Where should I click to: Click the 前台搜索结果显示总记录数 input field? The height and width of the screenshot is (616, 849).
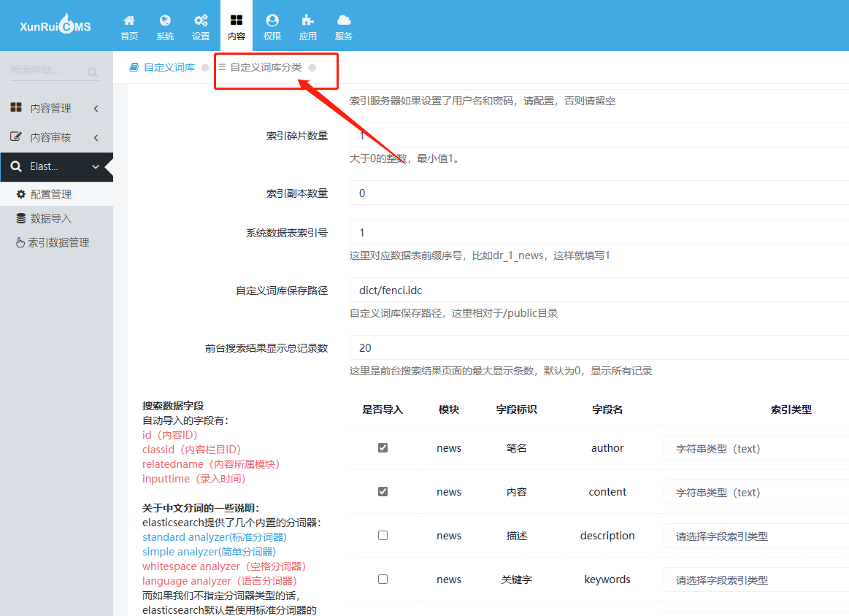[599, 348]
